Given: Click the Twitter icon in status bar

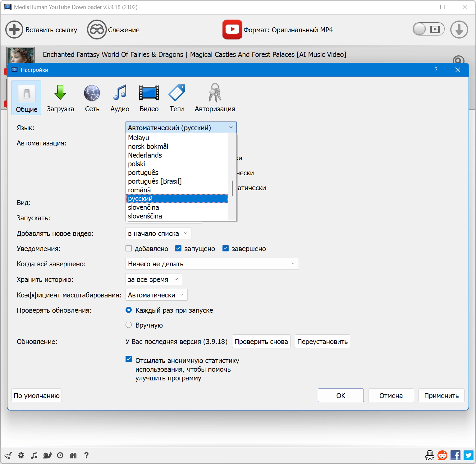Looking at the screenshot, I should pos(469,455).
